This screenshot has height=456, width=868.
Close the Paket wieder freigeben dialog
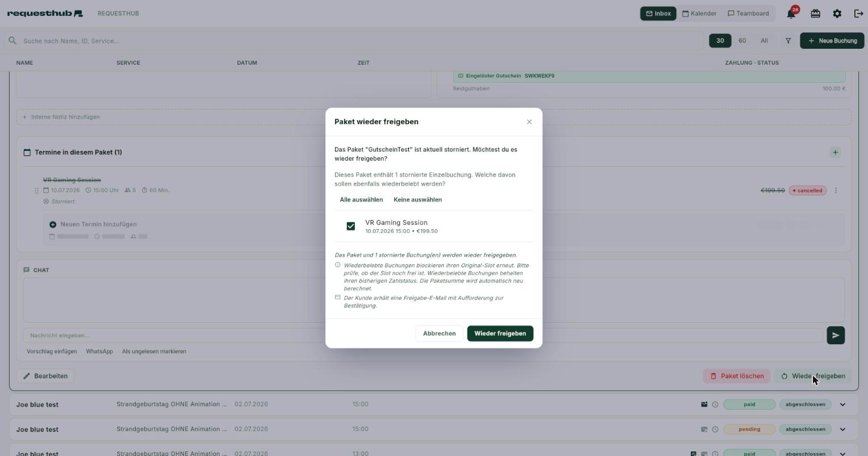[x=529, y=122]
